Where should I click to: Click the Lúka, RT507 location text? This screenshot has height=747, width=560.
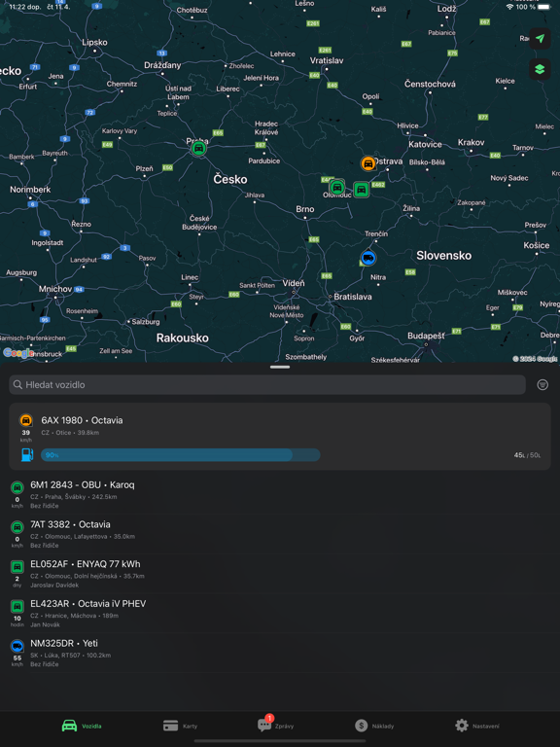(x=63, y=655)
